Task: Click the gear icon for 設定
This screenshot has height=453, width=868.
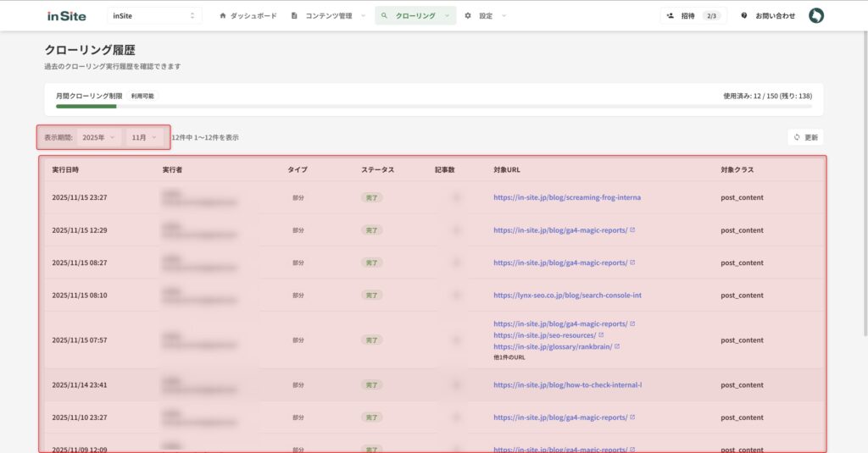Action: [x=468, y=15]
